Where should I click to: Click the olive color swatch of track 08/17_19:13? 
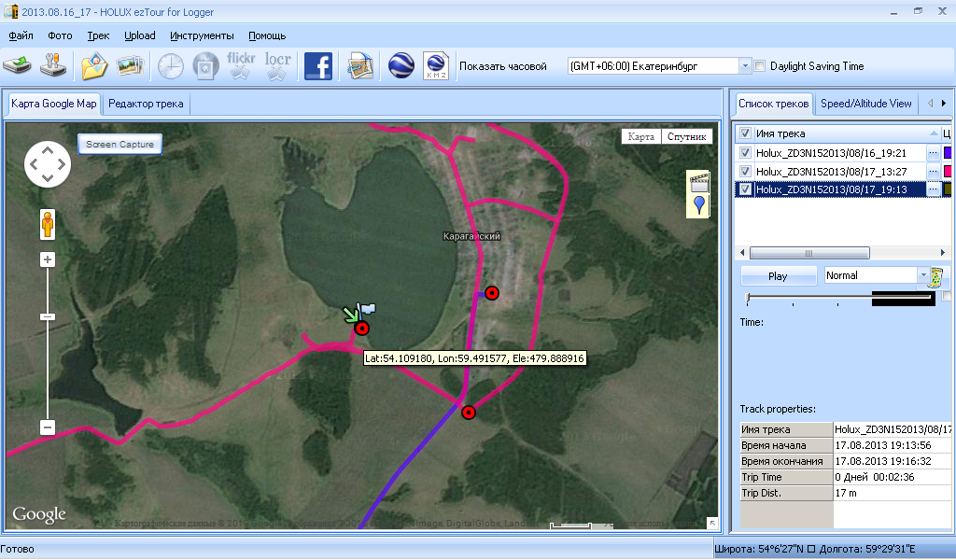(948, 189)
